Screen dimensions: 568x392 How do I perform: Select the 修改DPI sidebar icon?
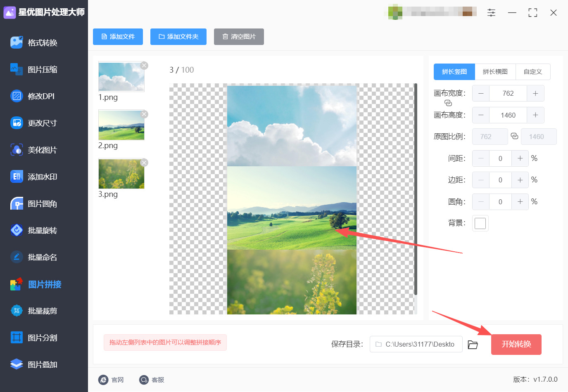[17, 96]
